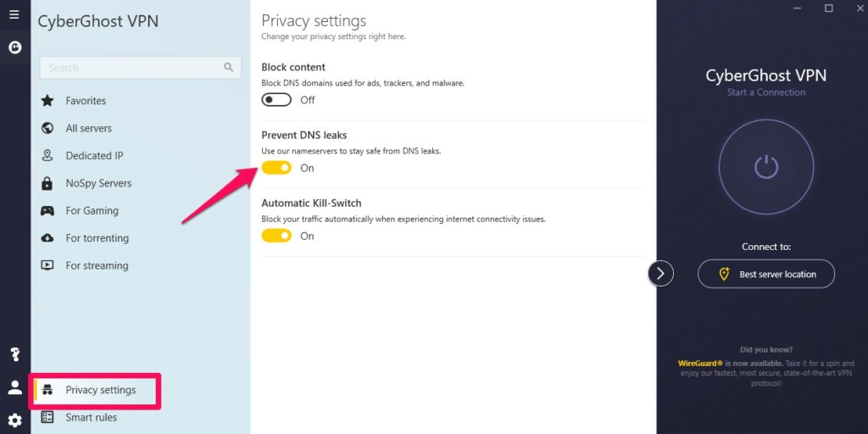Image resolution: width=868 pixels, height=434 pixels.
Task: Open the help ghost question icon
Action: point(15,354)
